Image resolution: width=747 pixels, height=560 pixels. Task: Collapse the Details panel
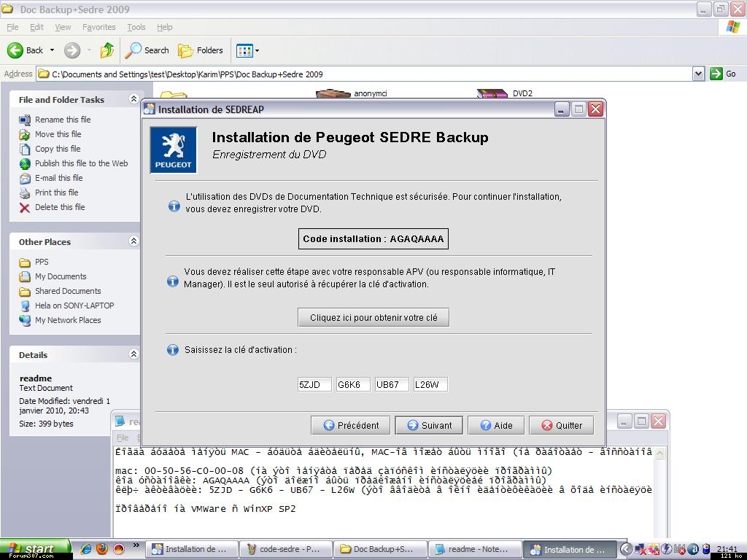tap(134, 354)
